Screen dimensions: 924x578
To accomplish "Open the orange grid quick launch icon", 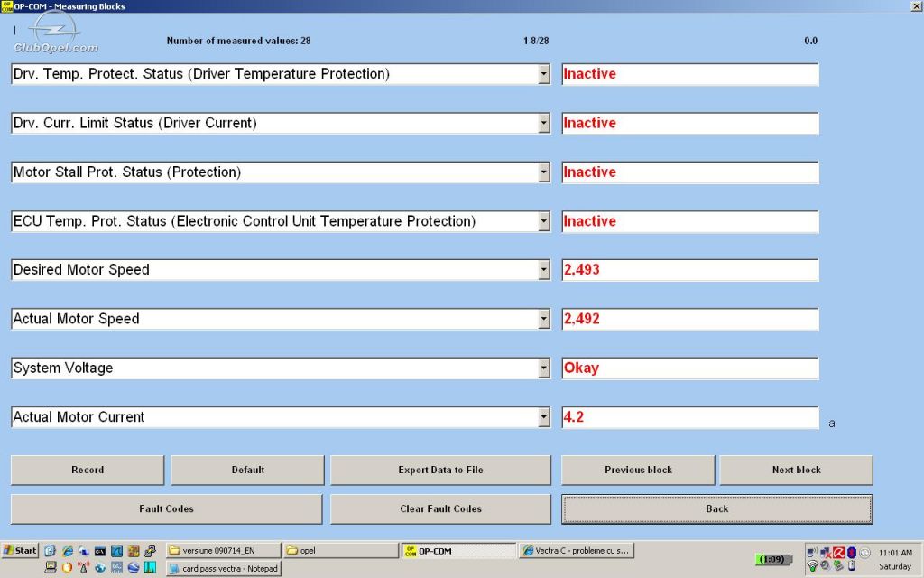I will [x=134, y=551].
